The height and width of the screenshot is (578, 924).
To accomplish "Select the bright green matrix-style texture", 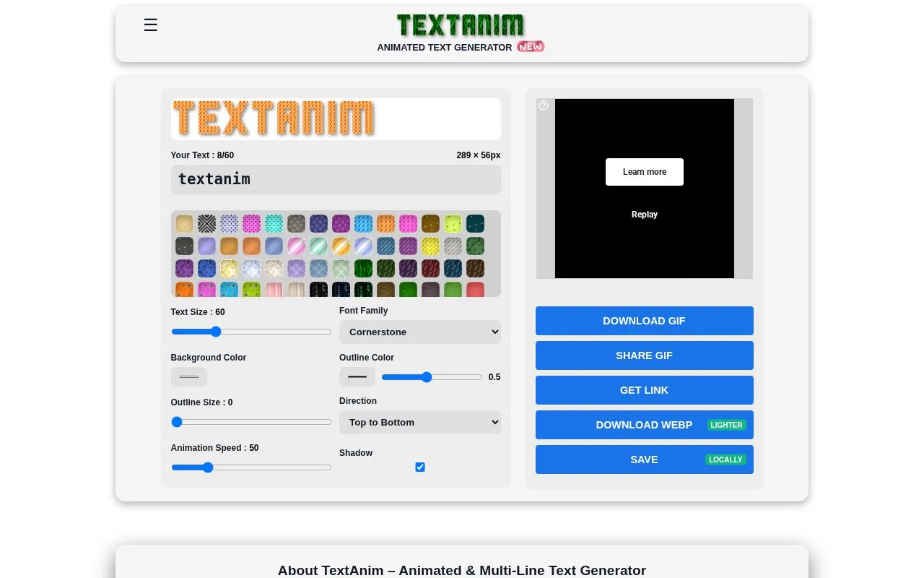I will [363, 268].
